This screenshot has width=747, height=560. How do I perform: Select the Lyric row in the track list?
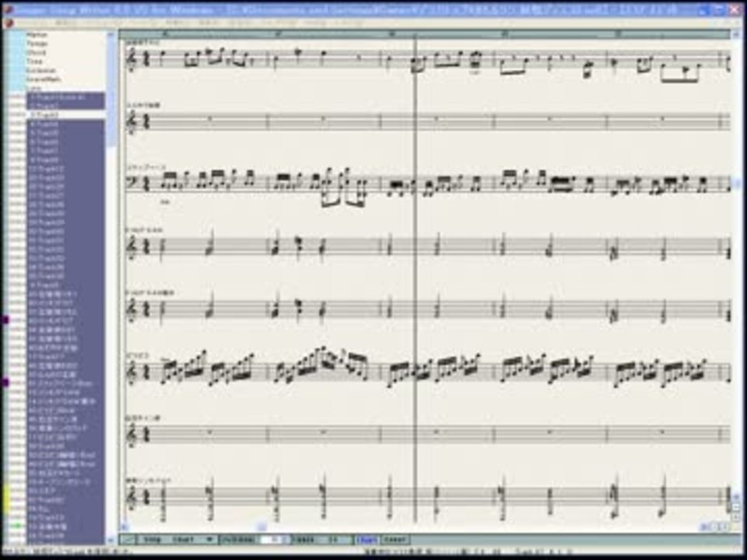pos(65,88)
